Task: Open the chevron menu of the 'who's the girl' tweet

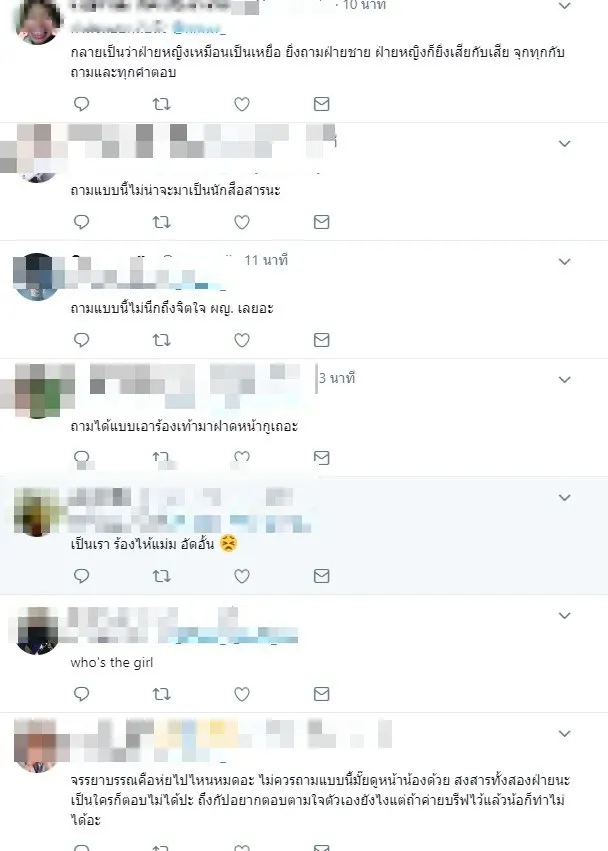Action: 565,615
